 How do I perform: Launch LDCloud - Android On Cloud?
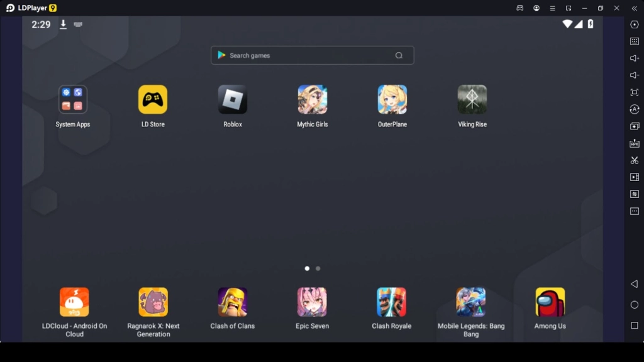(74, 302)
